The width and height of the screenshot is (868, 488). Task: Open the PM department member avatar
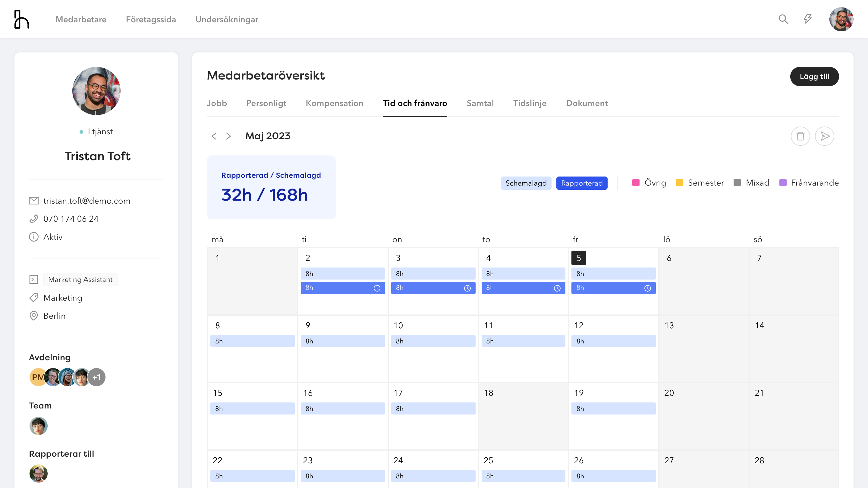pos(38,377)
